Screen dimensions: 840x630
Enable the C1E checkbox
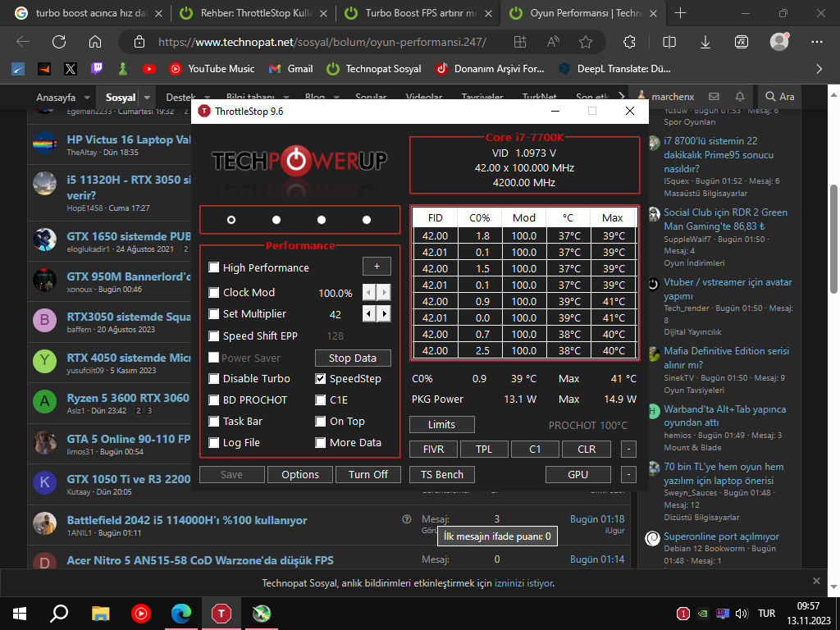click(x=321, y=400)
